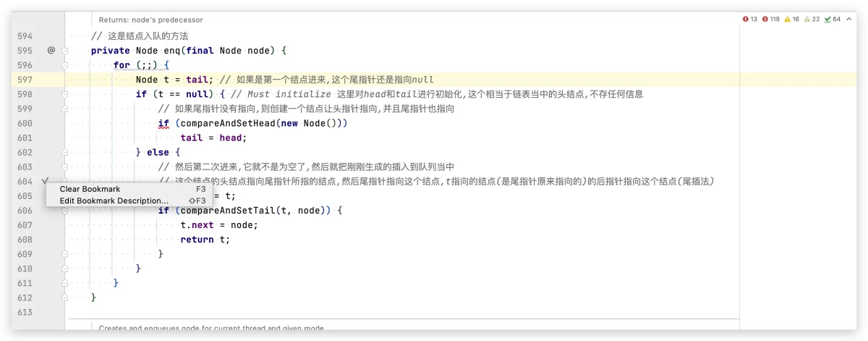Click the method name 'enq' on line 595
Image resolution: width=868 pixels, height=341 pixels.
point(172,51)
